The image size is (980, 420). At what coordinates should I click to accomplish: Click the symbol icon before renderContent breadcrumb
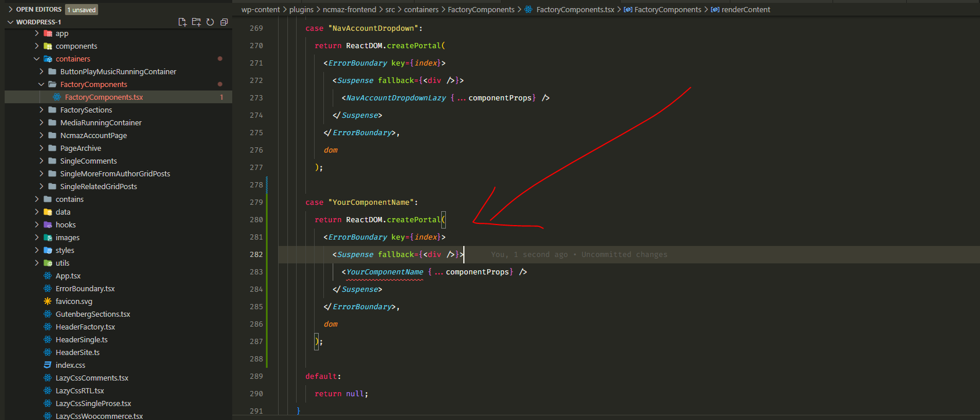click(x=715, y=10)
